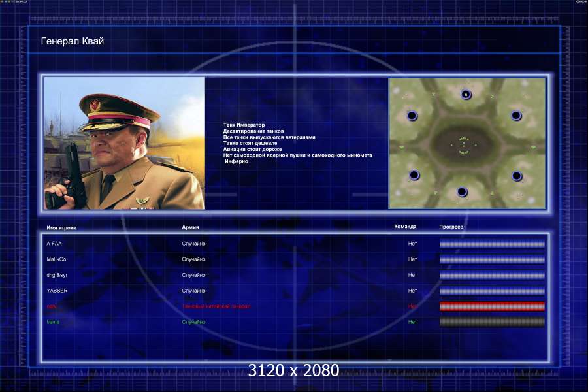
Task: Select green player name 'hama'
Action: click(x=53, y=322)
